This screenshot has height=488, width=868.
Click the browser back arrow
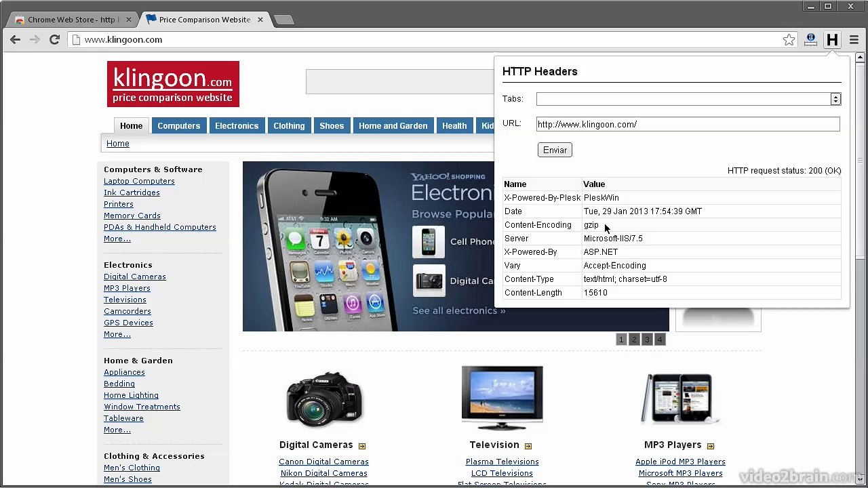point(15,40)
